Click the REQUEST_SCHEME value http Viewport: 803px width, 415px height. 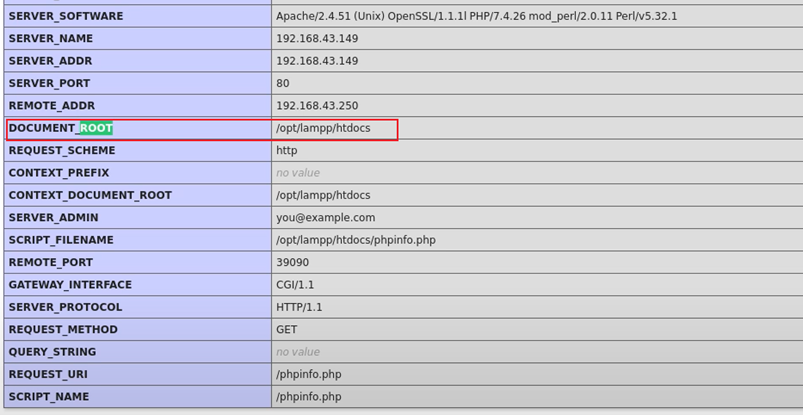(286, 151)
